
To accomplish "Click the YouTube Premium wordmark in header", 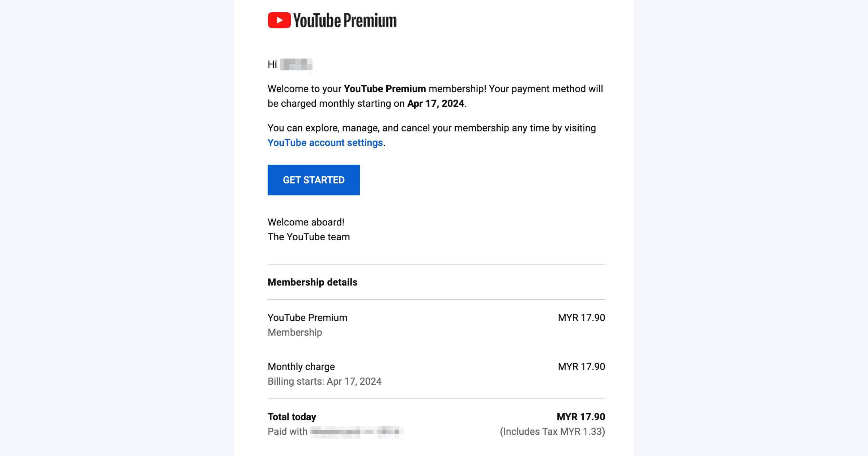I will (345, 21).
